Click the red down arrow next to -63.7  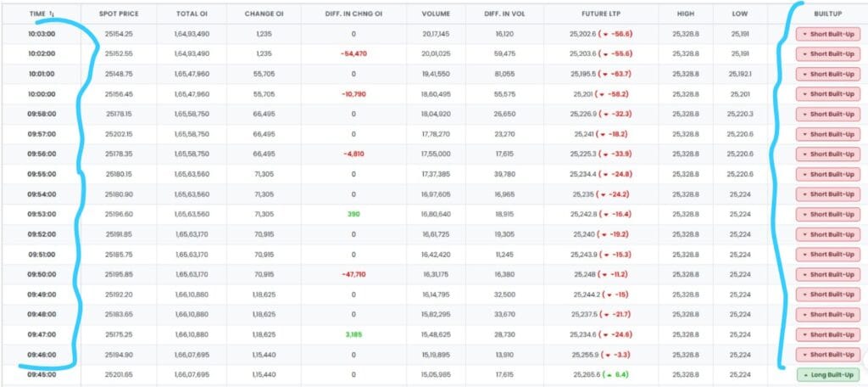tap(605, 74)
